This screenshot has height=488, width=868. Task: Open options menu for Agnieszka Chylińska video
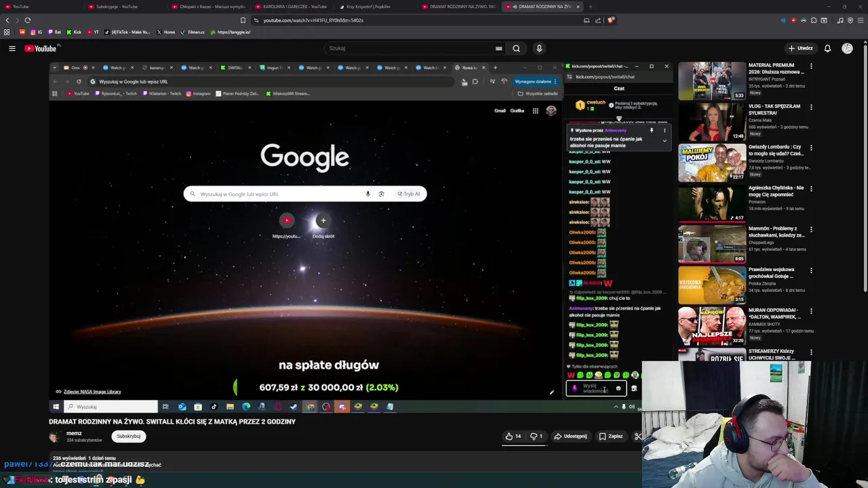[811, 188]
